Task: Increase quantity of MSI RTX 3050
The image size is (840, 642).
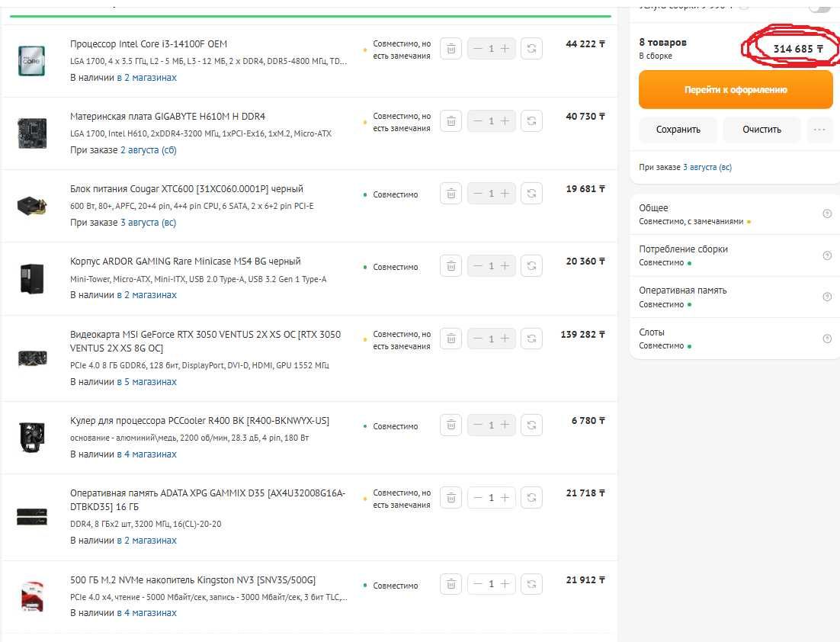Action: coord(505,339)
